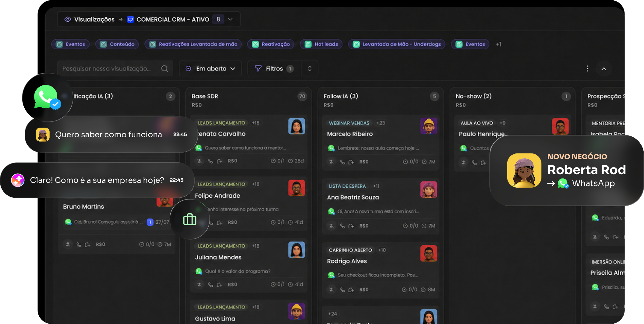Click the assign-user icon on Renata Carvalho card
This screenshot has width=644, height=324.
click(199, 161)
